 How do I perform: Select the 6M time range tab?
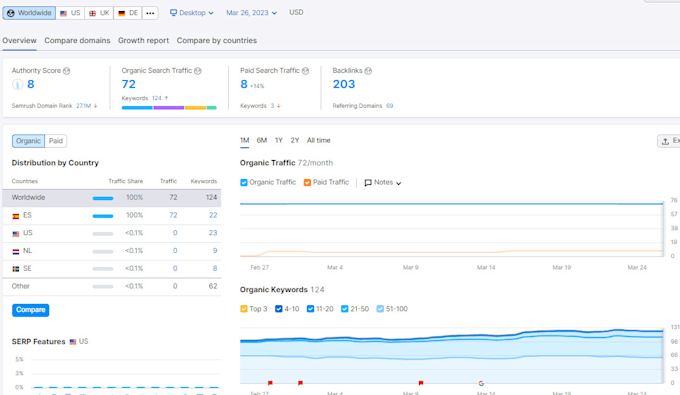[262, 140]
